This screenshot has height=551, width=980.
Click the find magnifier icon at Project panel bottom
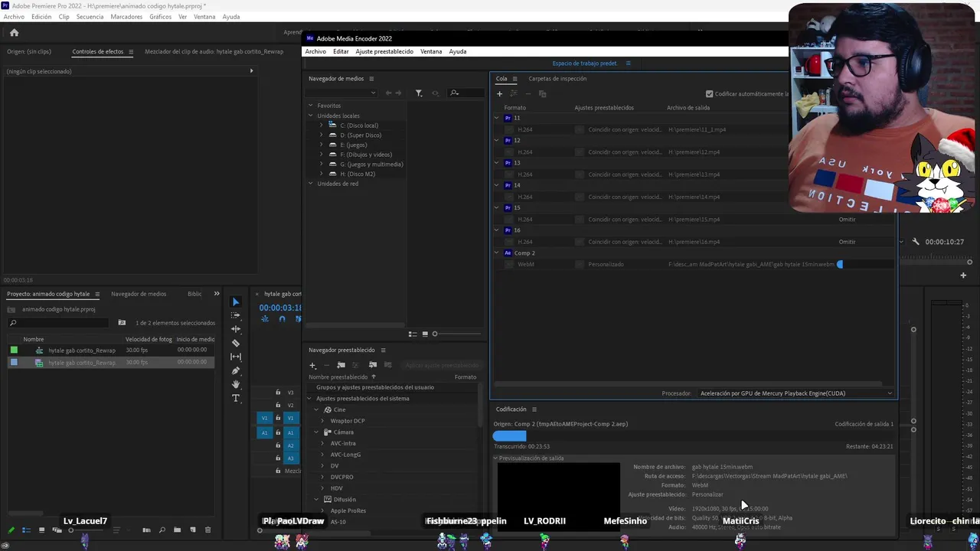click(x=162, y=530)
